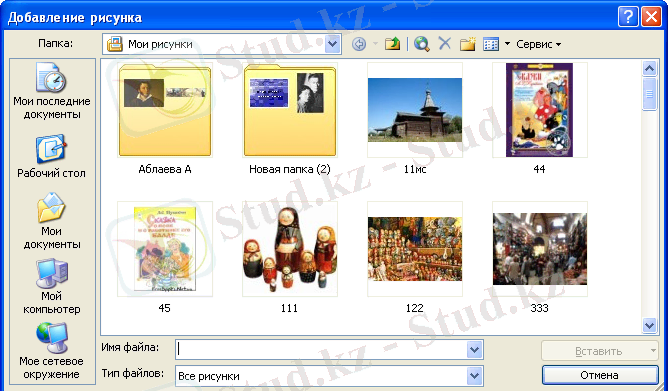Select image thumbnail 44
668x391 pixels.
pyautogui.click(x=539, y=110)
